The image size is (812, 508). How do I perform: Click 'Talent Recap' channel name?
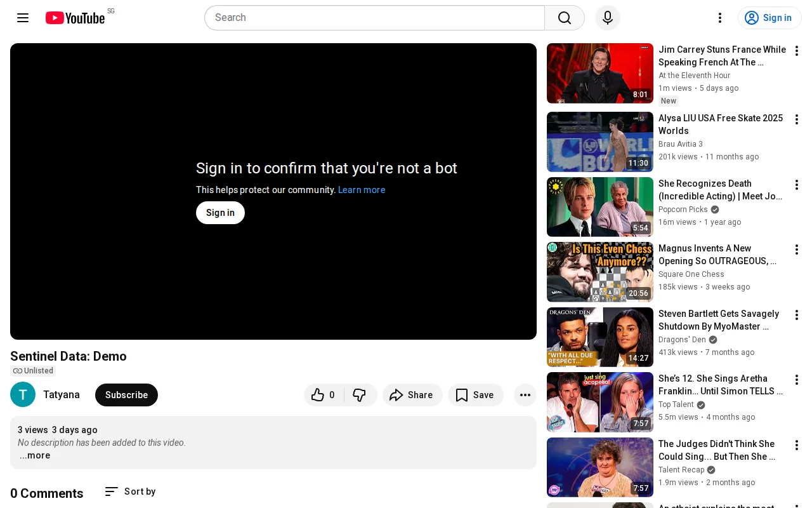[681, 470]
